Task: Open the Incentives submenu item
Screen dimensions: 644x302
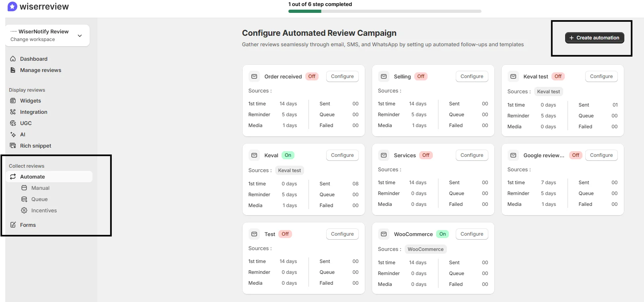Action: tap(44, 210)
